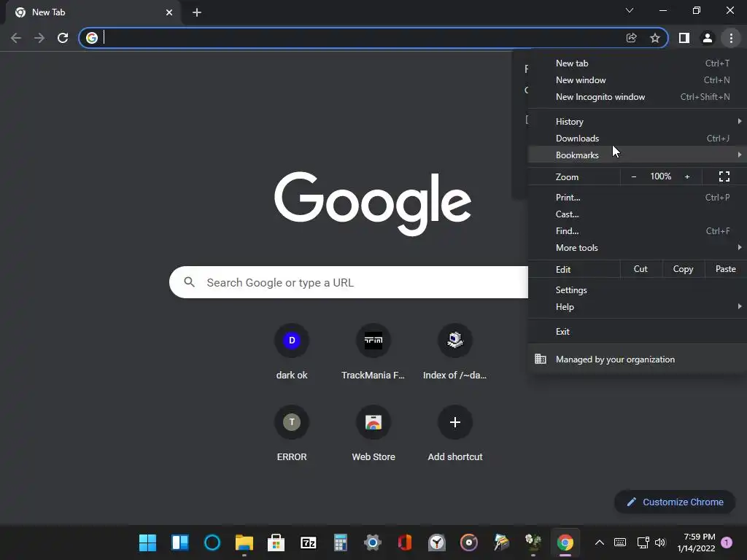Open the Windows Start menu
Image resolution: width=747 pixels, height=560 pixels.
point(147,542)
